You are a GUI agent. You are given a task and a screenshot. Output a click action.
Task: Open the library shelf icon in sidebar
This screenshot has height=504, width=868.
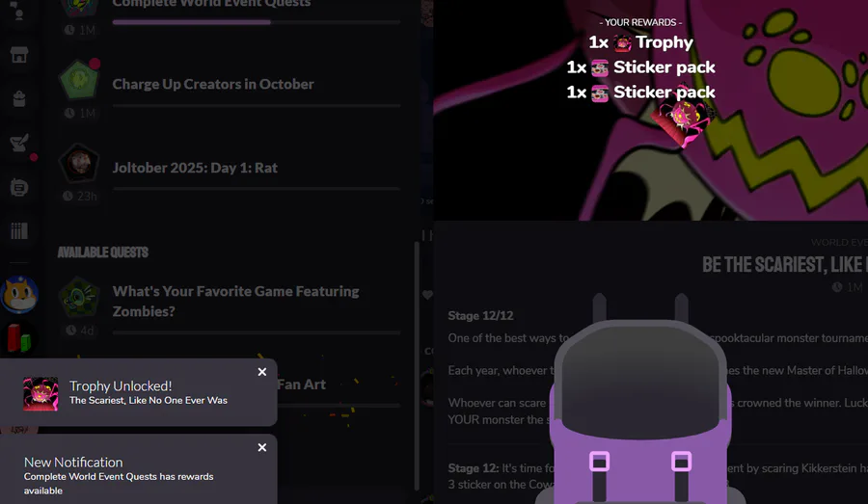19,231
